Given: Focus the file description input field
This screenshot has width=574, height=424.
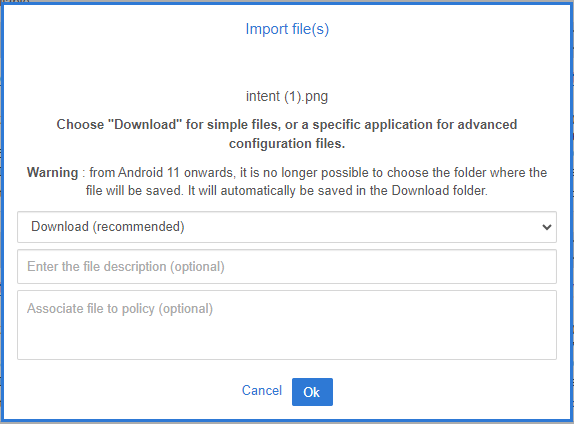Looking at the screenshot, I should pyautogui.click(x=287, y=267).
